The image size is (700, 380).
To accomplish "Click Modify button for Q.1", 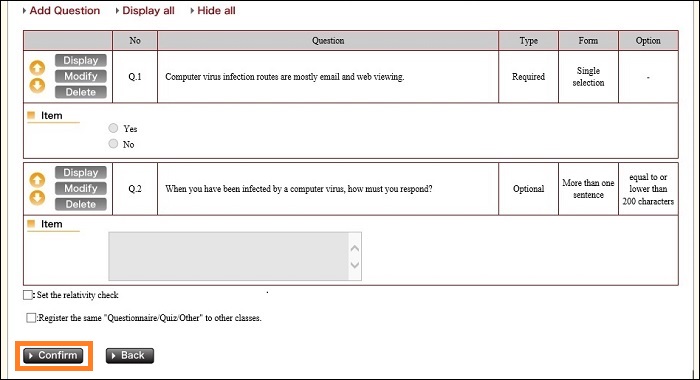I will pos(81,76).
